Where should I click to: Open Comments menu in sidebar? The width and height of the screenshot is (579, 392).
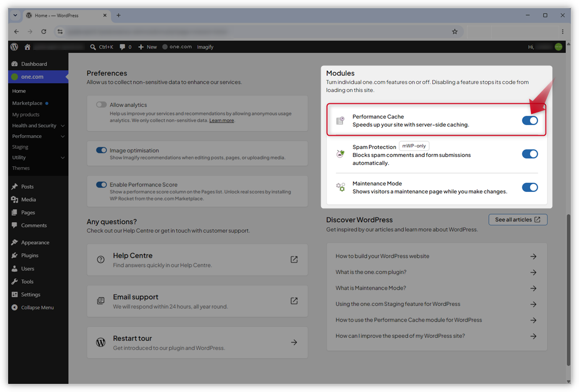(38, 225)
